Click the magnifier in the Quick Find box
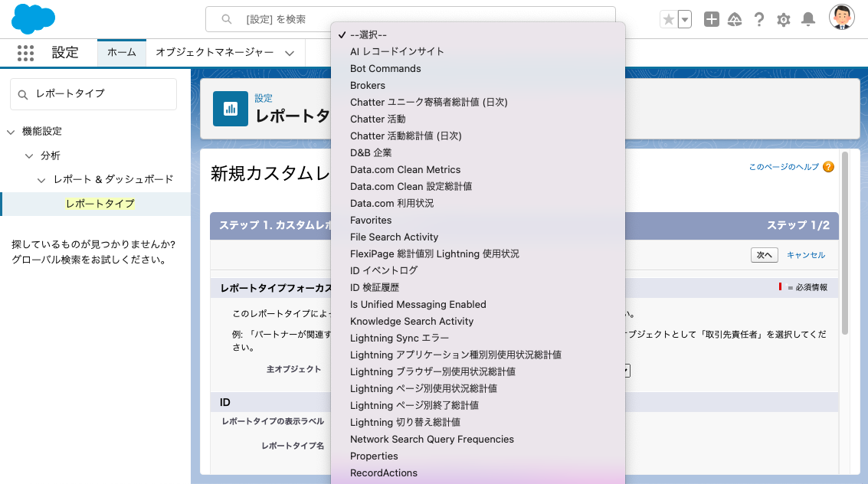 23,95
